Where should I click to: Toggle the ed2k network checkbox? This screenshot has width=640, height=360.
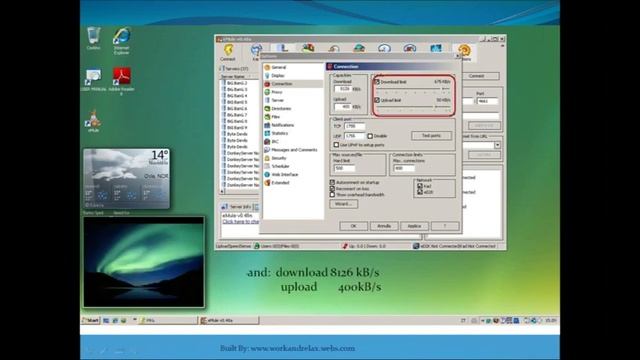tap(420, 192)
